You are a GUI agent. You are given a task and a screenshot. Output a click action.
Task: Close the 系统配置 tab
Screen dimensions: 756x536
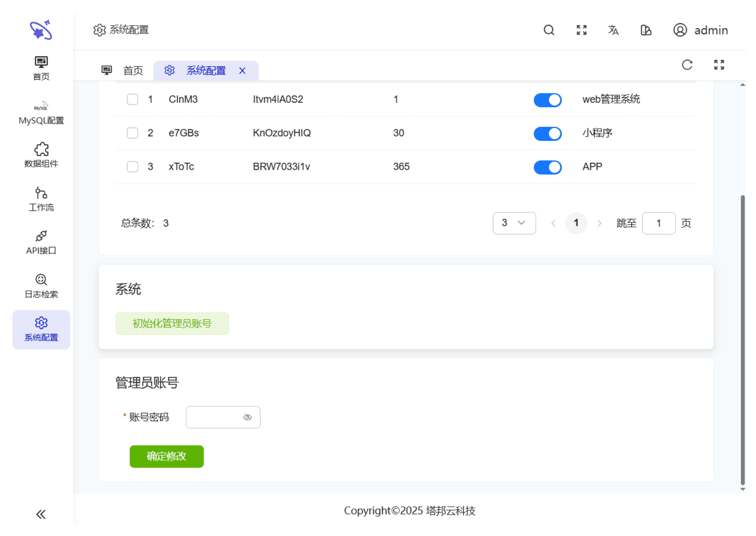pos(242,70)
